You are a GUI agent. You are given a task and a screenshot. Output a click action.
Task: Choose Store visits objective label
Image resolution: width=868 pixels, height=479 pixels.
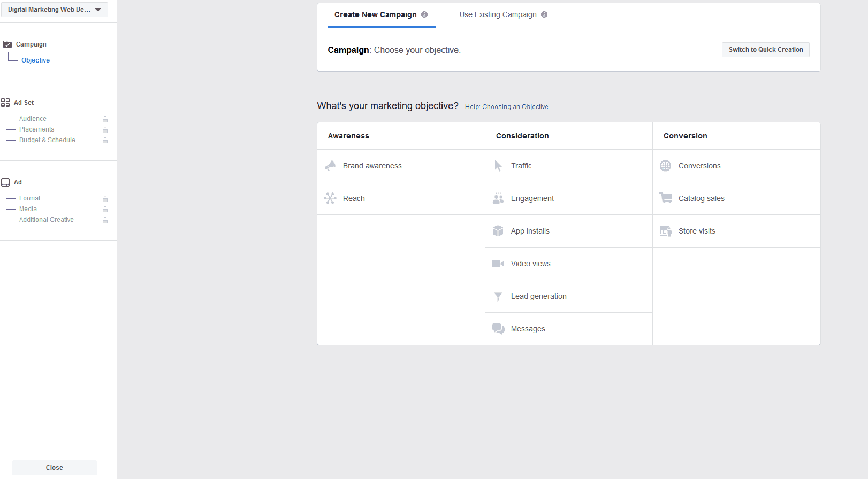click(697, 231)
